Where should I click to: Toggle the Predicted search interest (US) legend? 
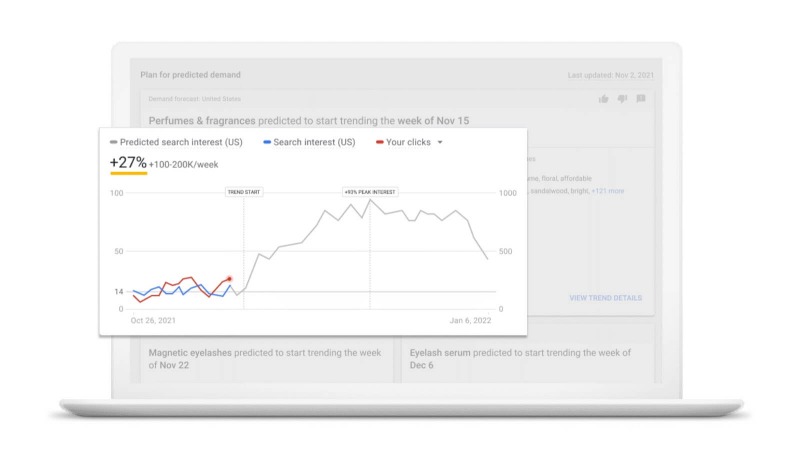(176, 142)
